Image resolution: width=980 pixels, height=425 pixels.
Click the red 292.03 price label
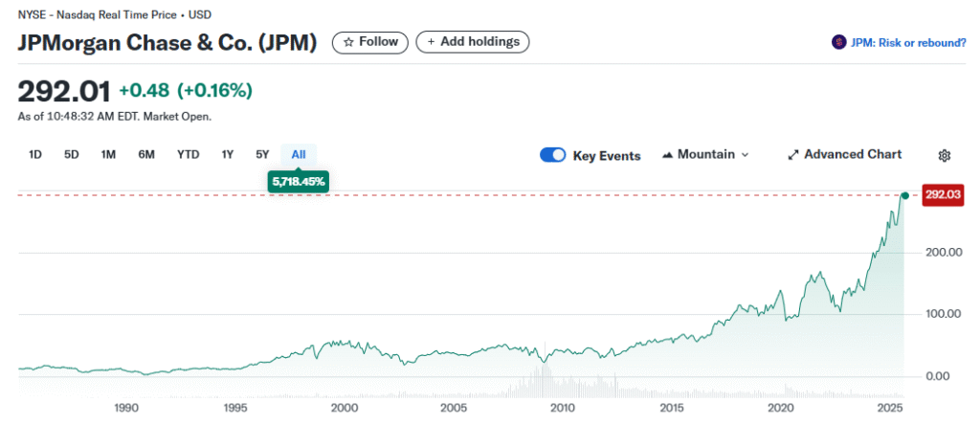click(x=942, y=195)
